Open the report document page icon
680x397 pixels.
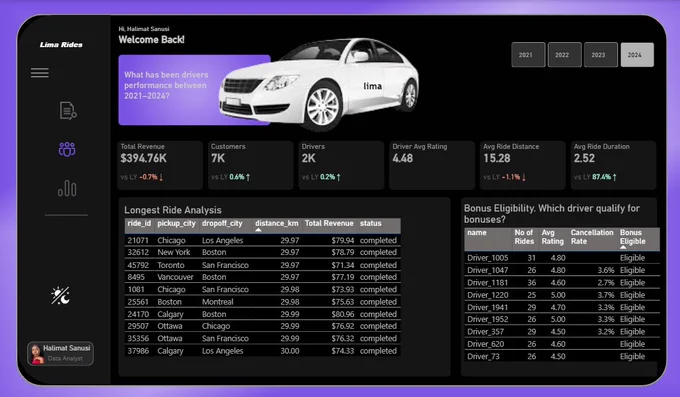point(68,110)
